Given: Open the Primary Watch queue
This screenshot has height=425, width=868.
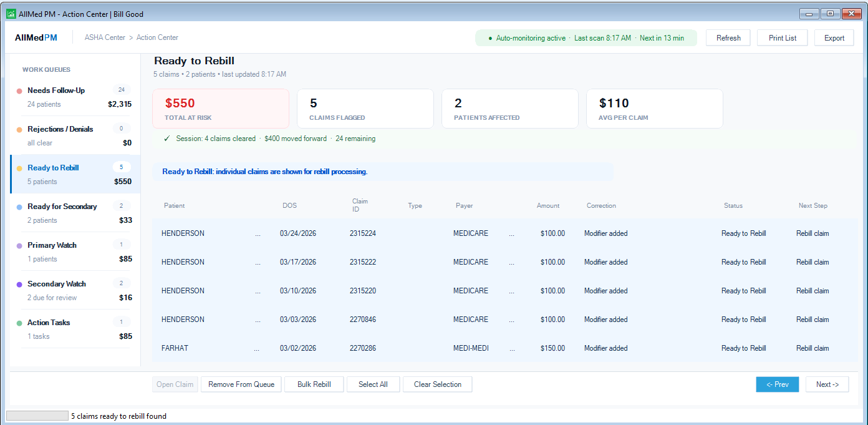Looking at the screenshot, I should (x=75, y=252).
